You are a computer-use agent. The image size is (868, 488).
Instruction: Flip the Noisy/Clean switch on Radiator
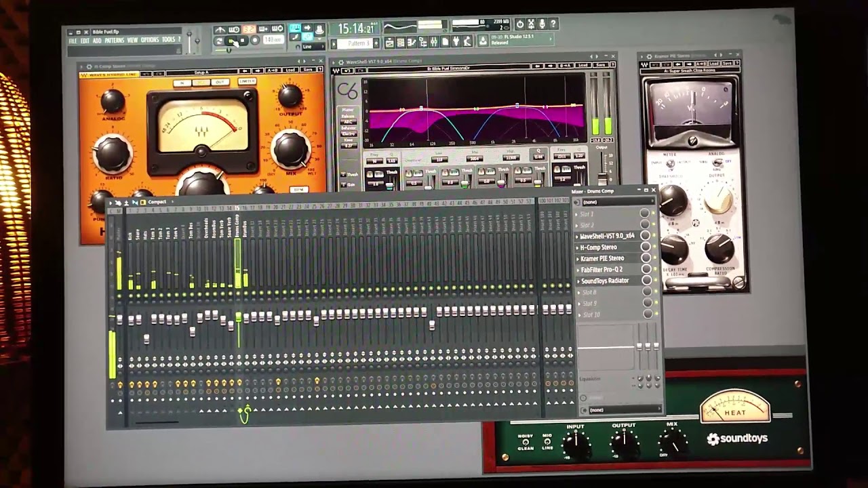[x=525, y=442]
